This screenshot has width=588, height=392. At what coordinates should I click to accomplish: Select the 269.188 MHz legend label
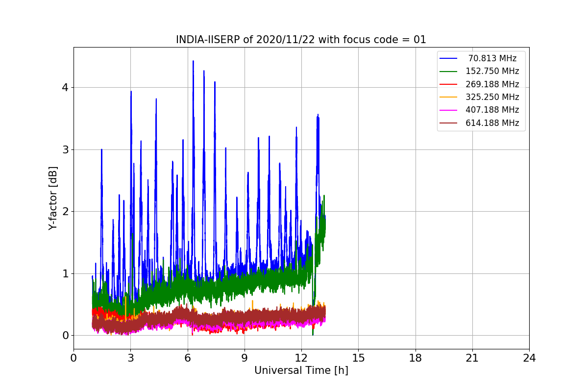click(x=492, y=84)
